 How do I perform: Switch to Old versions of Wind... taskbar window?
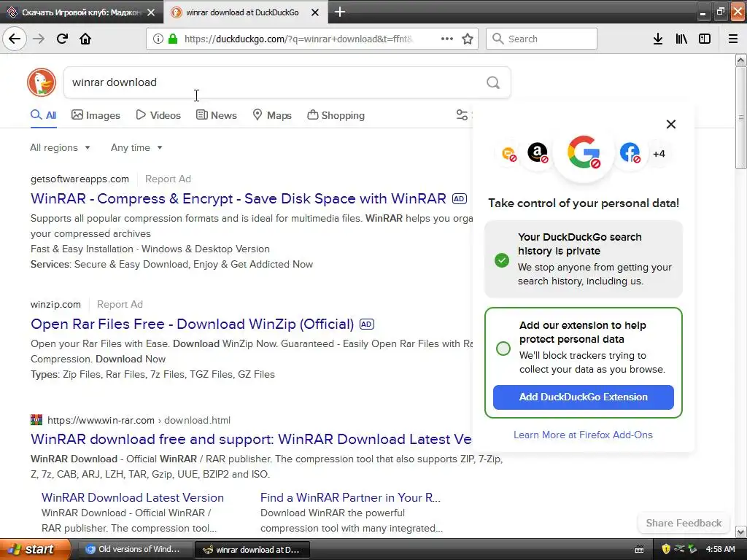(135, 550)
